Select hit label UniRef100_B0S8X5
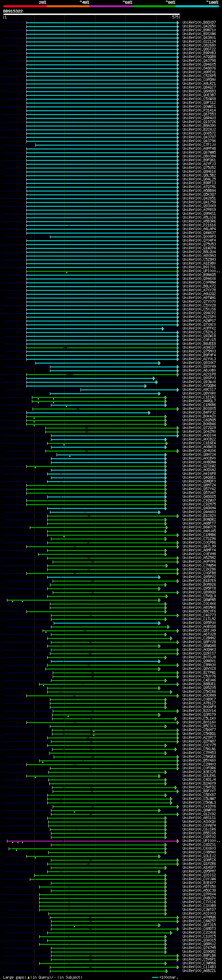This screenshot has width=222, height=980. click(x=199, y=408)
